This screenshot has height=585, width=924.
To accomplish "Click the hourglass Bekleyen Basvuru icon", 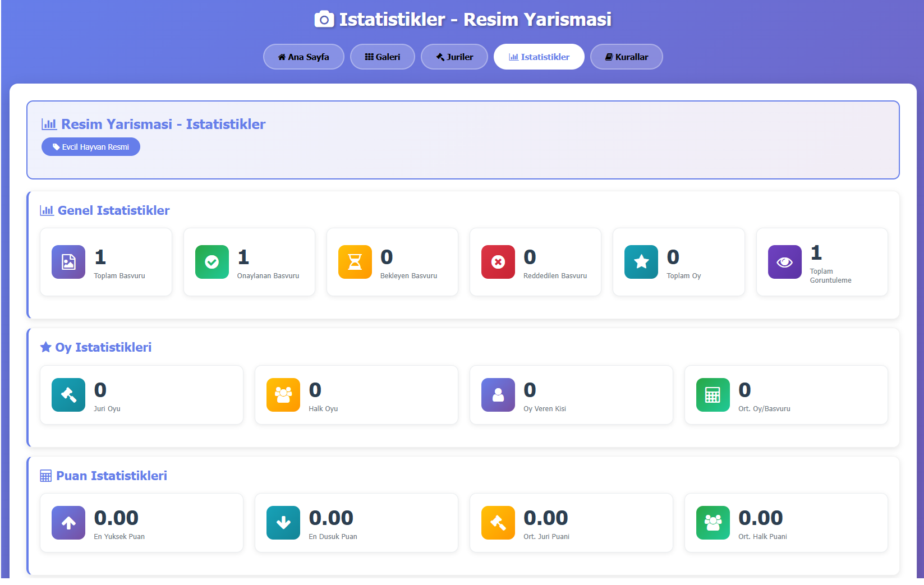I will click(355, 262).
